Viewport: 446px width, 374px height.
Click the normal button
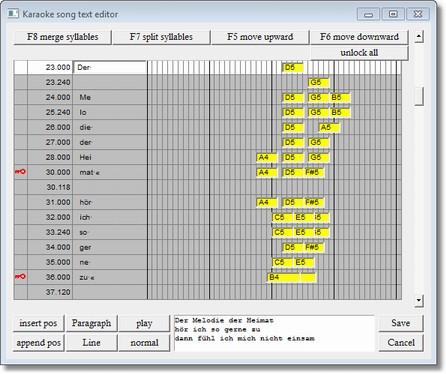[x=144, y=343]
